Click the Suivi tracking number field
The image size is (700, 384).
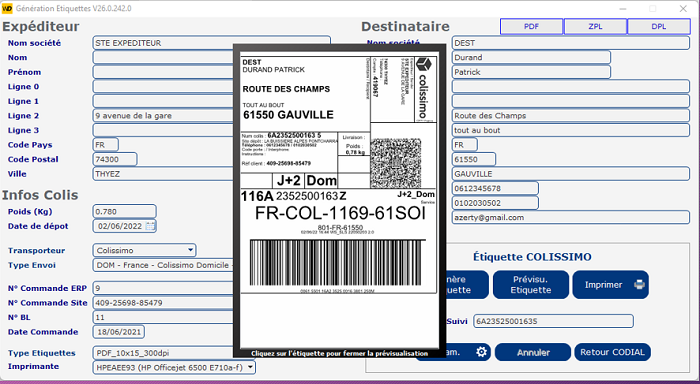553,321
